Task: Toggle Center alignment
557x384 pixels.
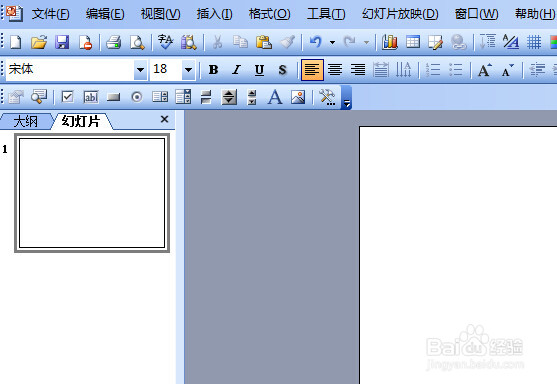Action: pyautogui.click(x=335, y=70)
